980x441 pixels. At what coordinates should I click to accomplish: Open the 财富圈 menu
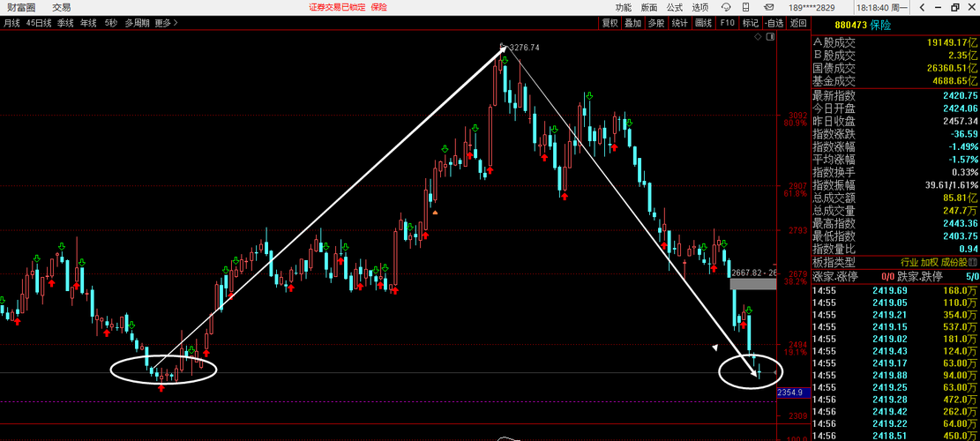[x=20, y=7]
